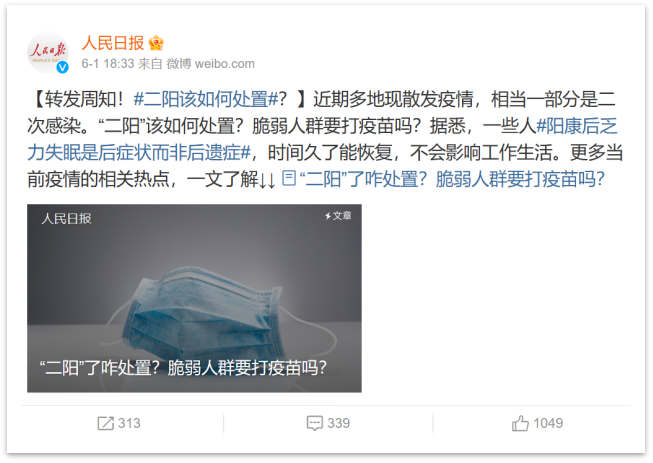Click the repost share icon
This screenshot has height=463, width=653.
click(105, 423)
